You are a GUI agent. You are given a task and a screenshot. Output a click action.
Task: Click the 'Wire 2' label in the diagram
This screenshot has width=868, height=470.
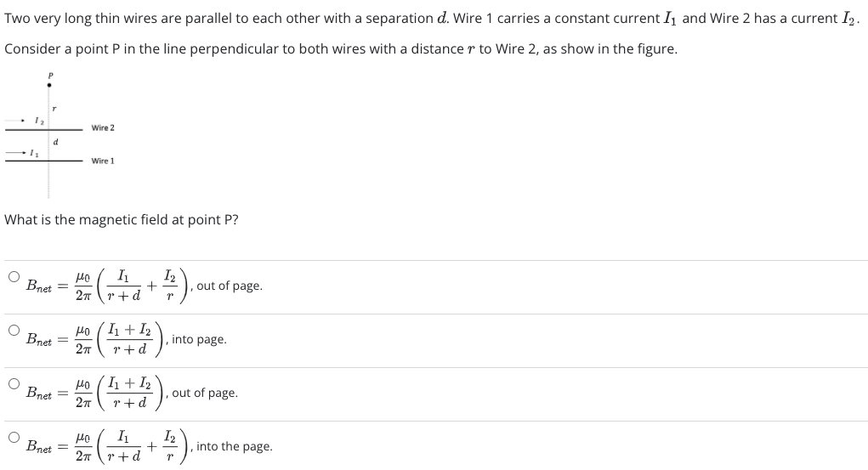103,127
